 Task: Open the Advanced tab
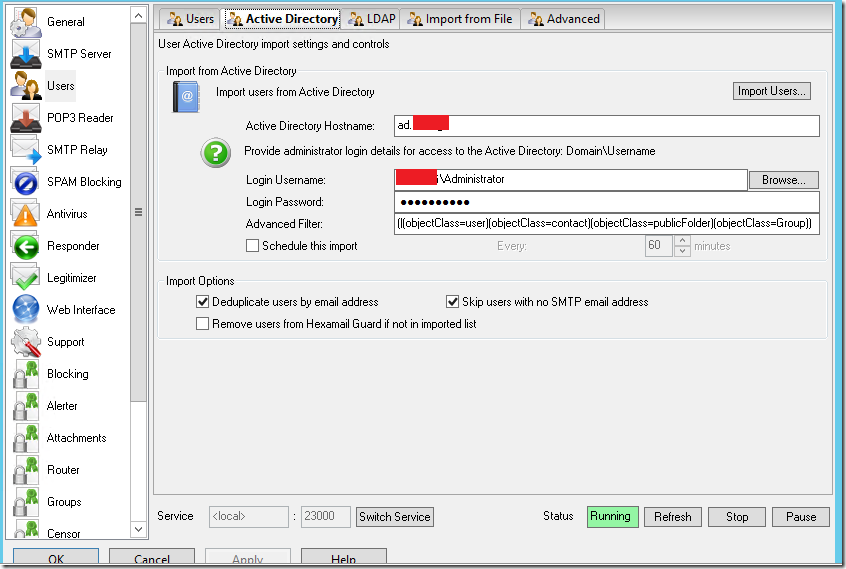[x=563, y=19]
